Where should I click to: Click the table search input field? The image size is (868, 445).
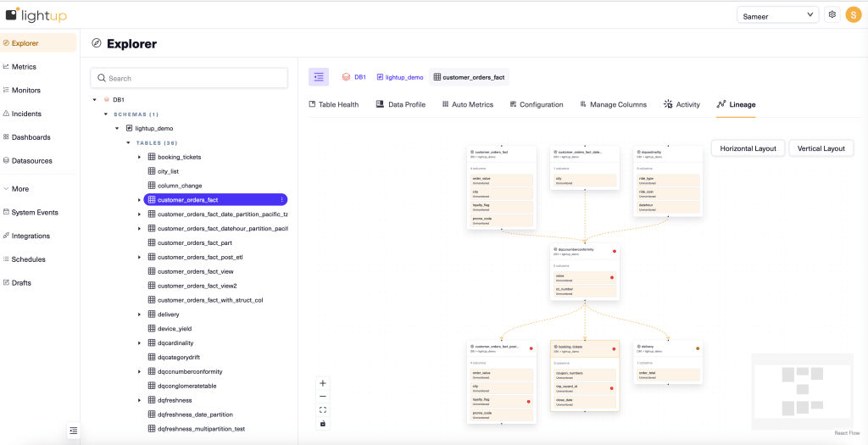tap(189, 78)
